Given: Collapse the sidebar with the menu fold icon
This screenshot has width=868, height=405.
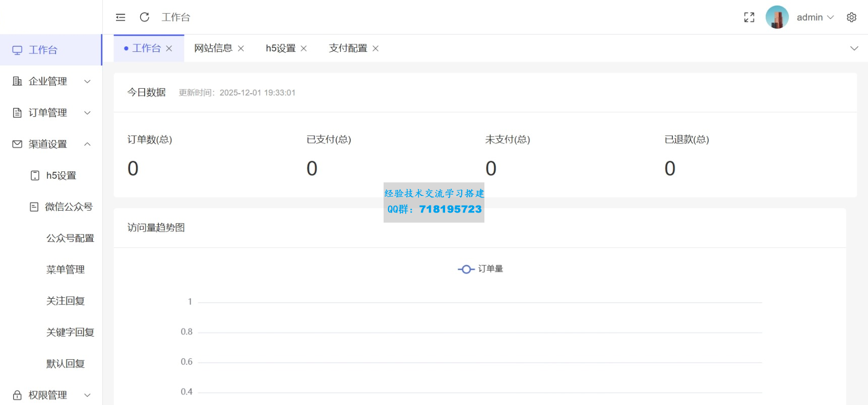Looking at the screenshot, I should (120, 17).
